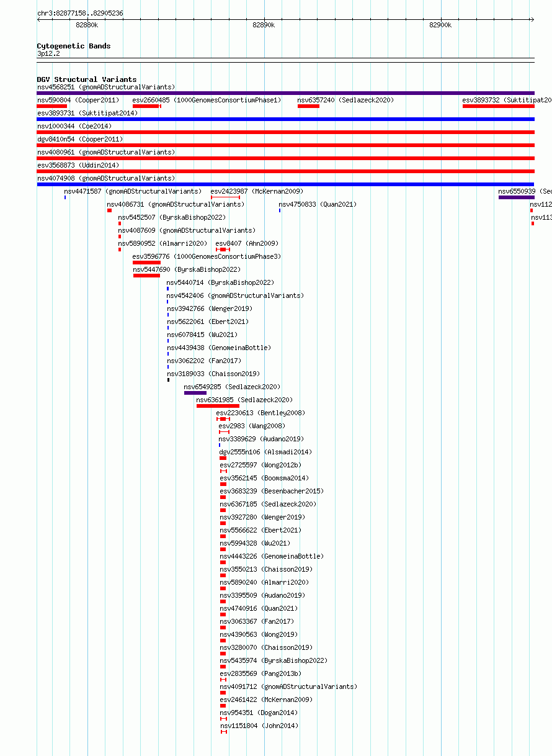The height and width of the screenshot is (756, 552).
Task: Click the nsv954351 (Dogan2014) label
Action: click(259, 713)
